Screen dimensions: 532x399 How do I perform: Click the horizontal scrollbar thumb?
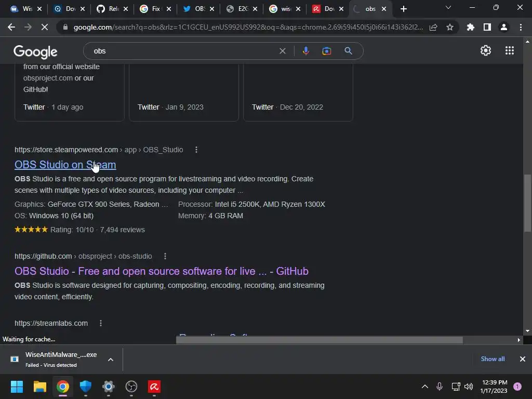(x=320, y=340)
